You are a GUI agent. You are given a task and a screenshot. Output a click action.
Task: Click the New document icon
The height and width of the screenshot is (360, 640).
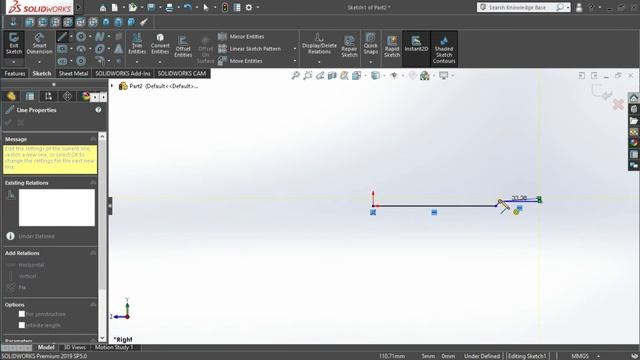[x=115, y=7]
